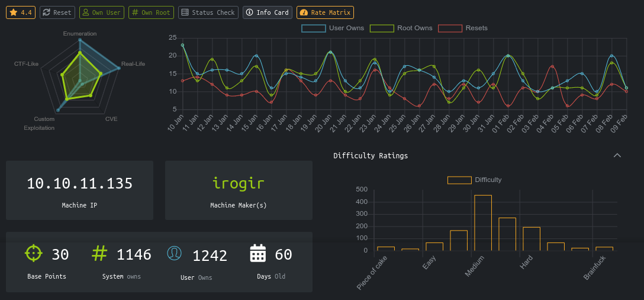The image size is (644, 300).
Task: Open the Own Root submission
Action: (x=151, y=12)
